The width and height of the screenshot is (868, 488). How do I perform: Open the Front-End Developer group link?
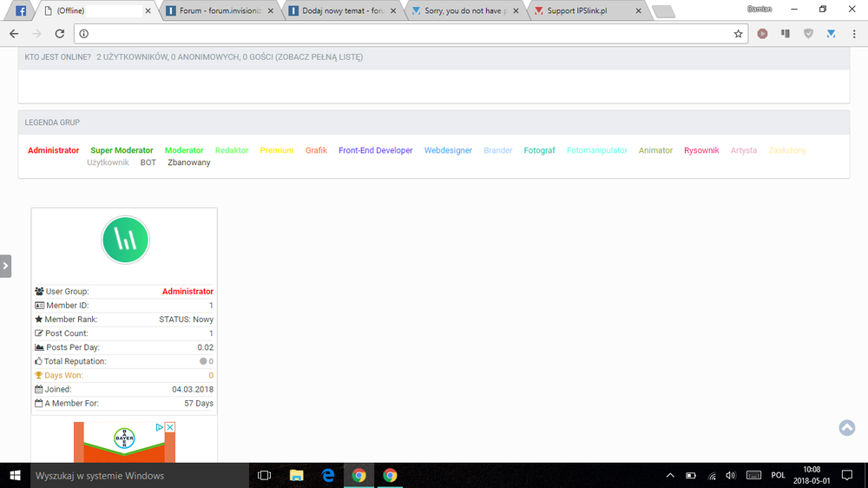pos(375,150)
